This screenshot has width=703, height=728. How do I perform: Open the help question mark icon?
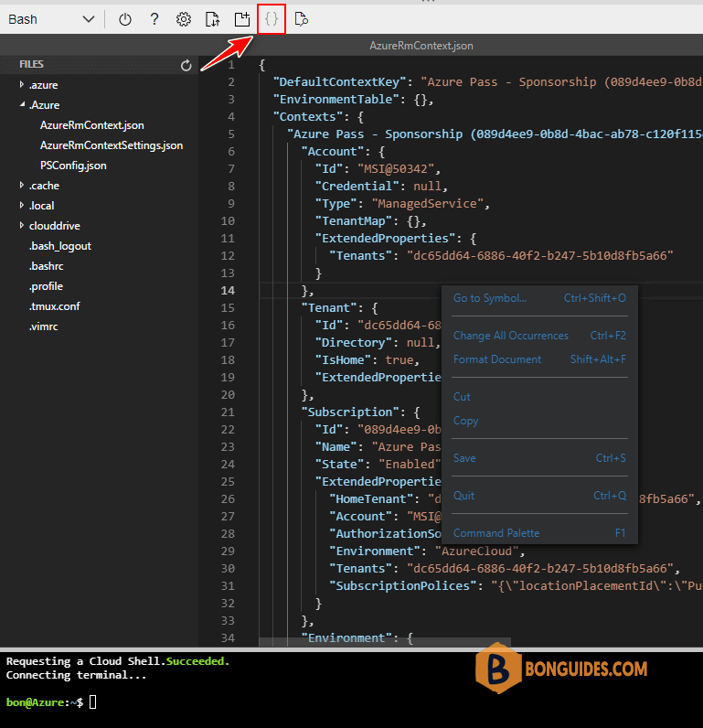(154, 19)
